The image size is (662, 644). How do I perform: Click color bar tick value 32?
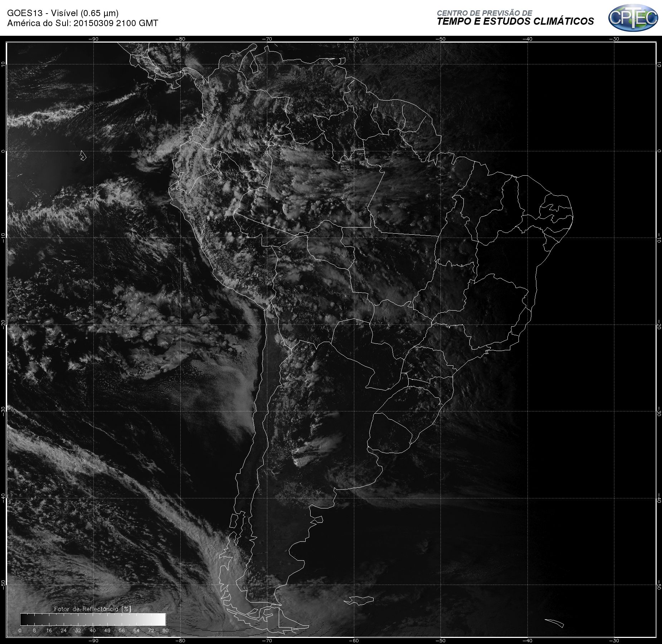click(78, 630)
